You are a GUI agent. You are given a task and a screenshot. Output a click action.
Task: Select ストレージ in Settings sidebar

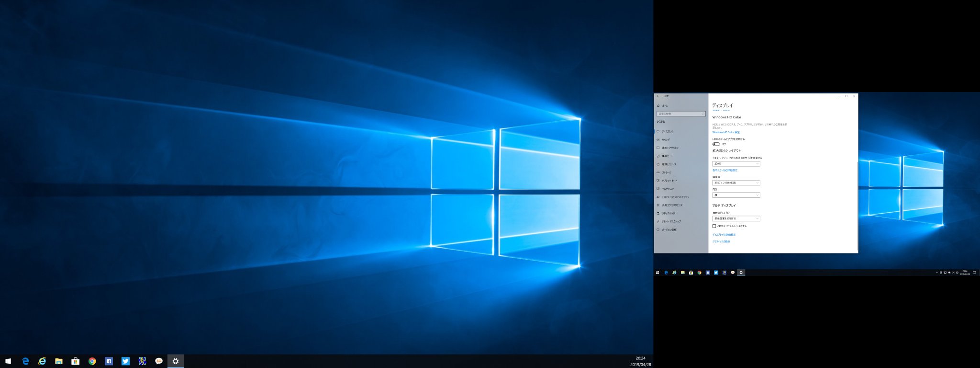click(x=681, y=172)
